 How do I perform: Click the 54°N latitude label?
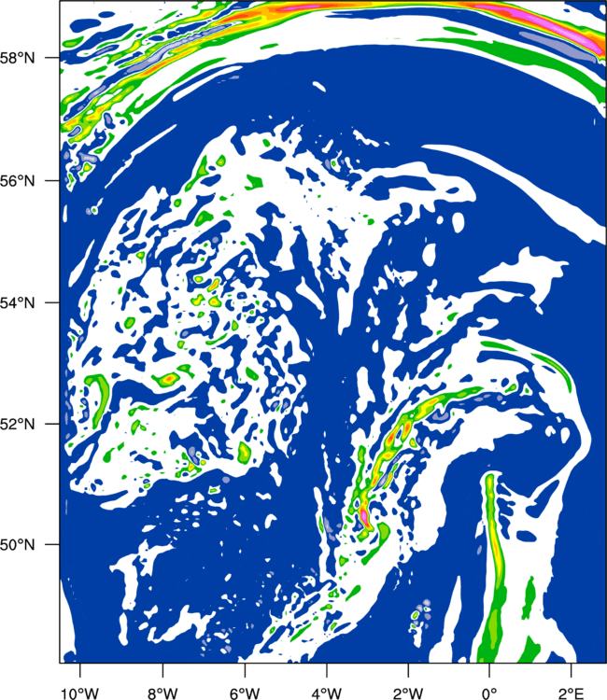18,302
